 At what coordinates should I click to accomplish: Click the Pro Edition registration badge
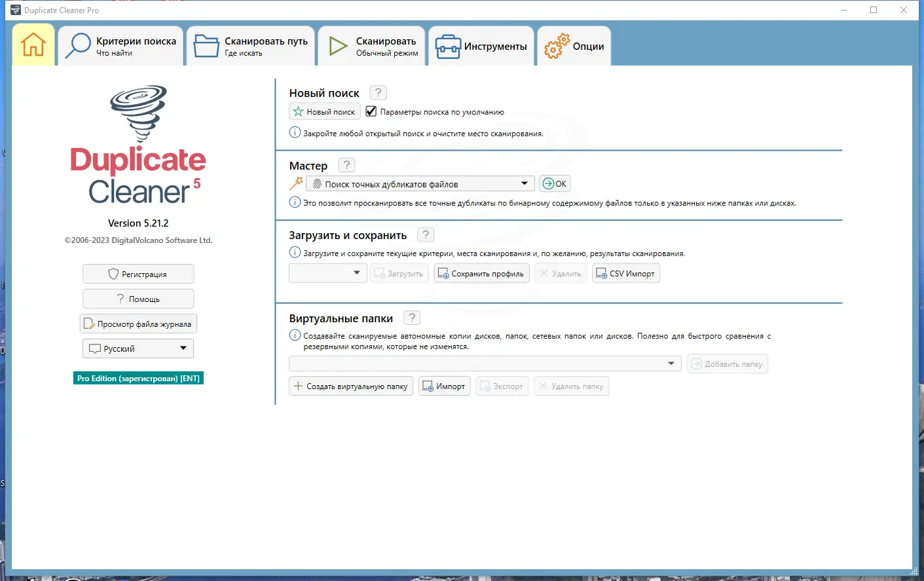[x=138, y=378]
